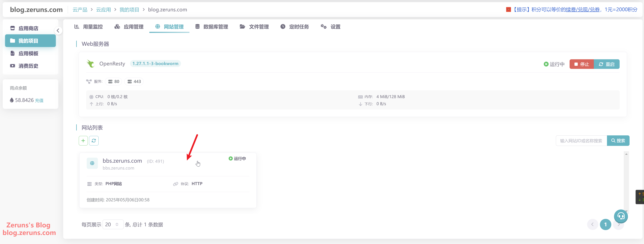Click the port 443 service badge

point(134,82)
